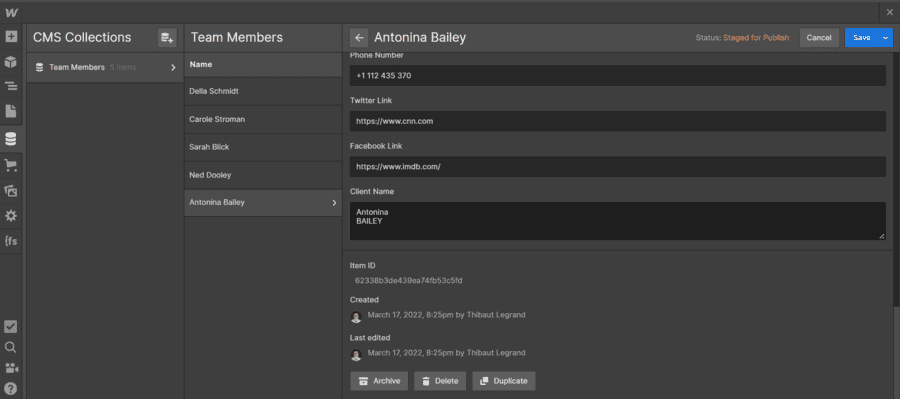Open the Symbols cube panel

[x=11, y=62]
